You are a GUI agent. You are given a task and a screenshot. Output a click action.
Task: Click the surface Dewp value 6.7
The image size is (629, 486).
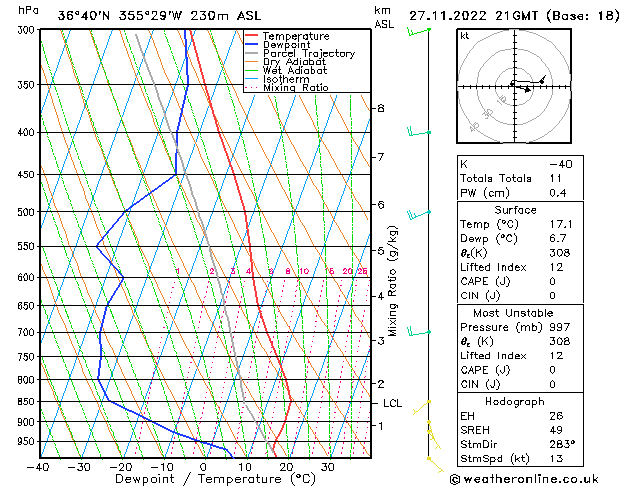558,239
